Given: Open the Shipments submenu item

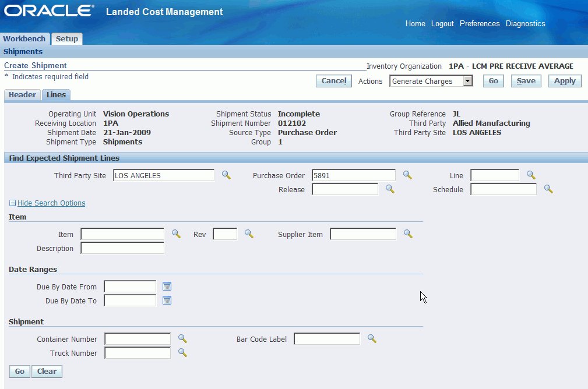Looking at the screenshot, I should (x=23, y=51).
